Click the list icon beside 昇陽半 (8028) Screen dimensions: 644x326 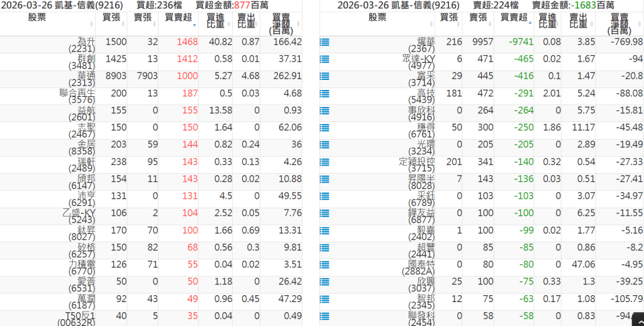pos(325,179)
